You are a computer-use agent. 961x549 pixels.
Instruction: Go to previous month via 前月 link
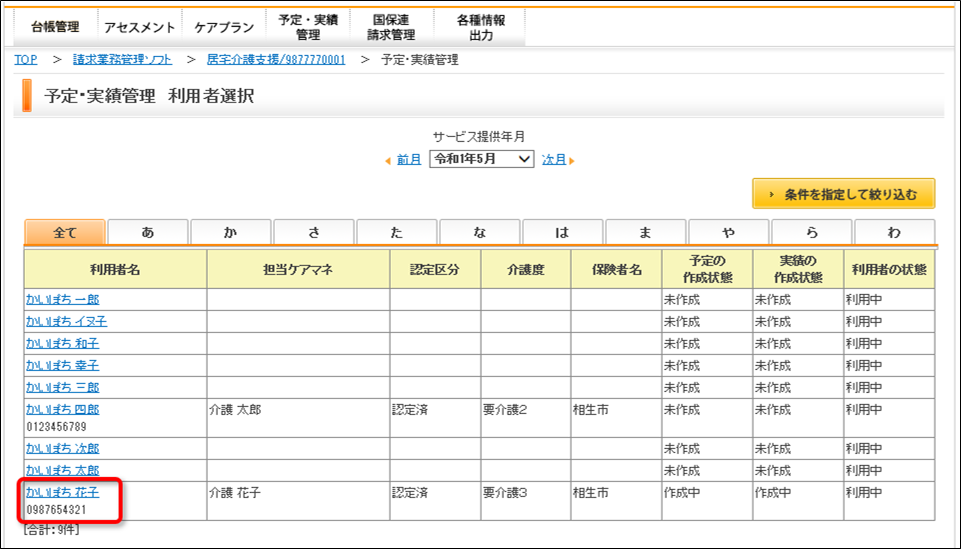(409, 159)
